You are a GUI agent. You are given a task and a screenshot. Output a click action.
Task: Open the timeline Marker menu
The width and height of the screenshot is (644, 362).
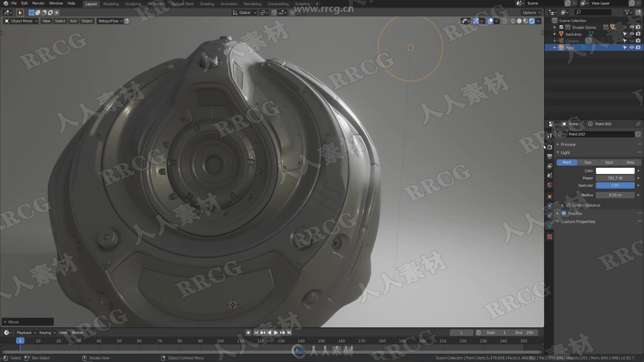(x=77, y=333)
